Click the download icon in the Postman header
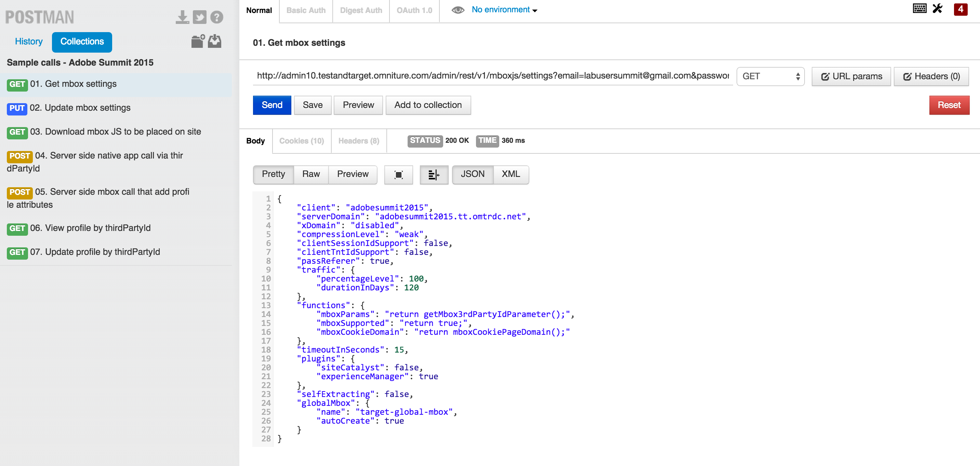The height and width of the screenshot is (466, 980). [x=182, y=17]
